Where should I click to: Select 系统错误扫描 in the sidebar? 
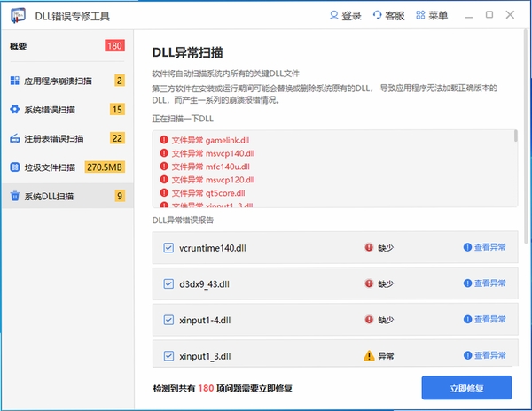[67, 110]
